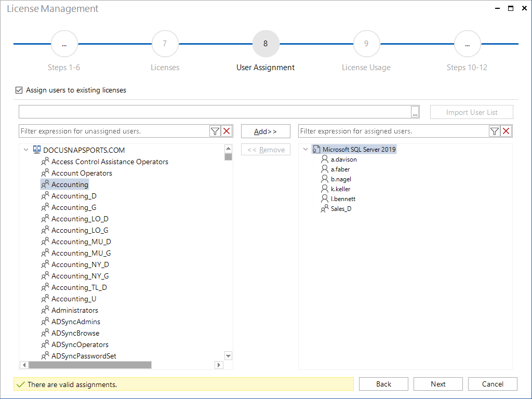532x399 pixels.
Task: Click the group icon beside Account Operators
Action: point(45,173)
